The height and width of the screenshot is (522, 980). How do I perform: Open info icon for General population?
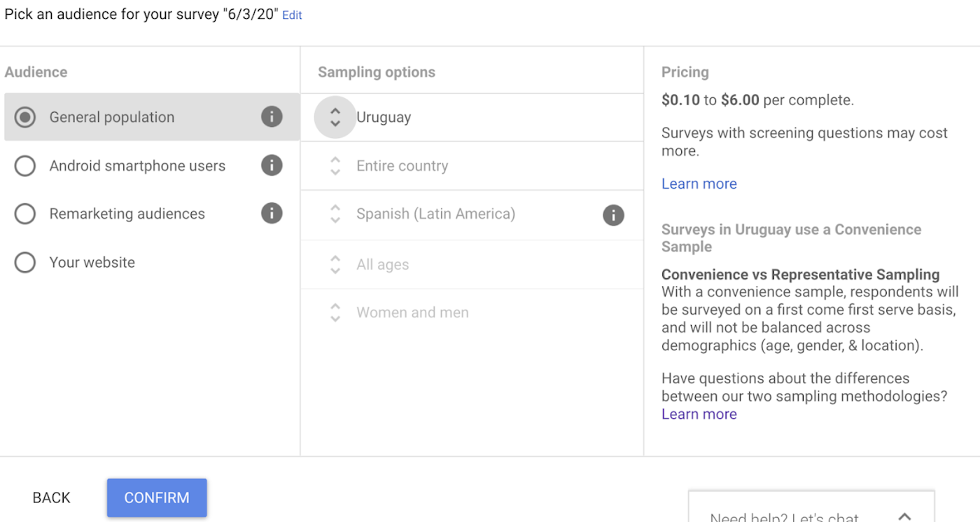[272, 117]
